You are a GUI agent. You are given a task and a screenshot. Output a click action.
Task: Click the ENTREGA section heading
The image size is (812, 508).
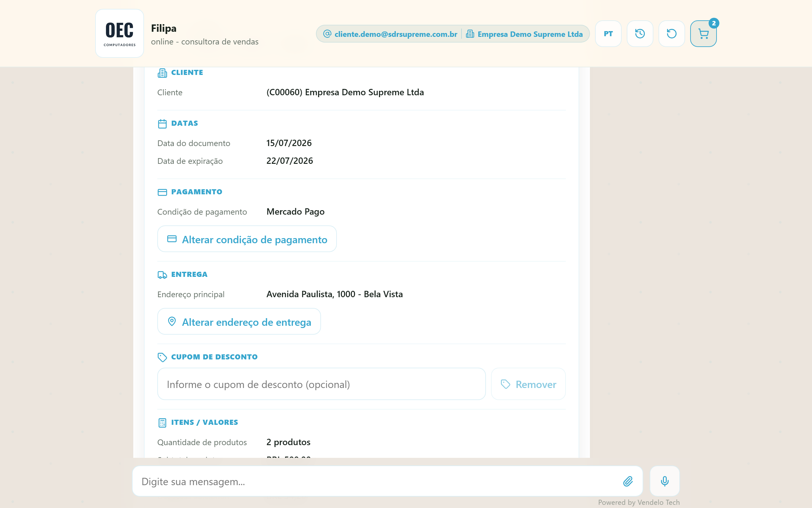[x=189, y=275]
